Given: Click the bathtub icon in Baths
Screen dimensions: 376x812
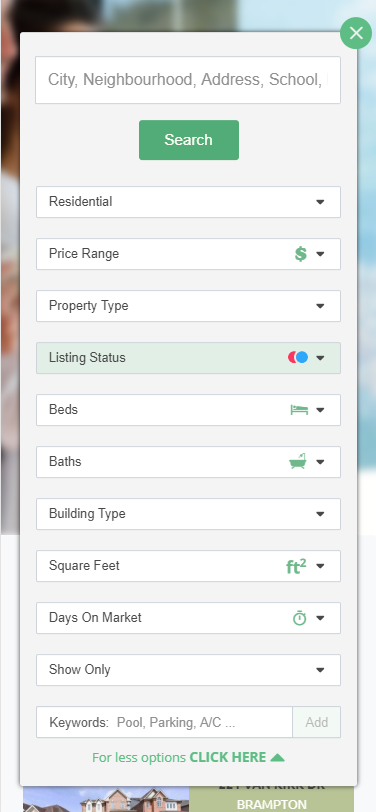Looking at the screenshot, I should pos(298,461).
